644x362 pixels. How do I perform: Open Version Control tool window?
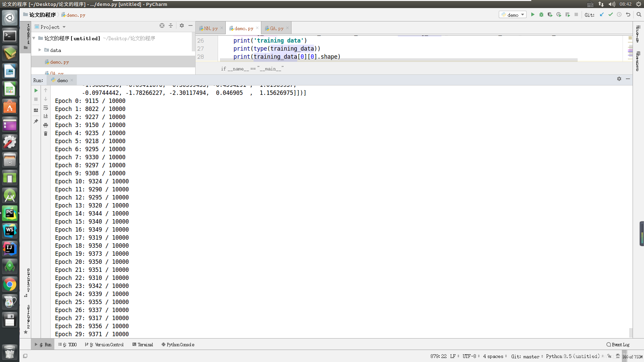104,345
